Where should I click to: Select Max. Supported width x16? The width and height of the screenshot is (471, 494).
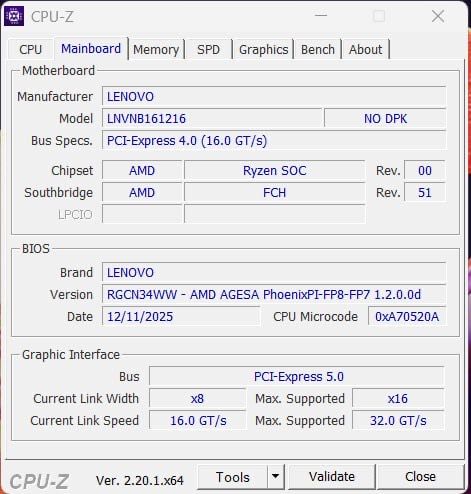[x=398, y=399]
